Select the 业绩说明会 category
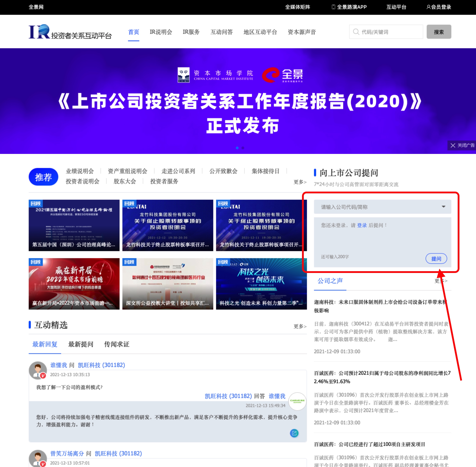This screenshot has width=476, height=467. (x=80, y=171)
